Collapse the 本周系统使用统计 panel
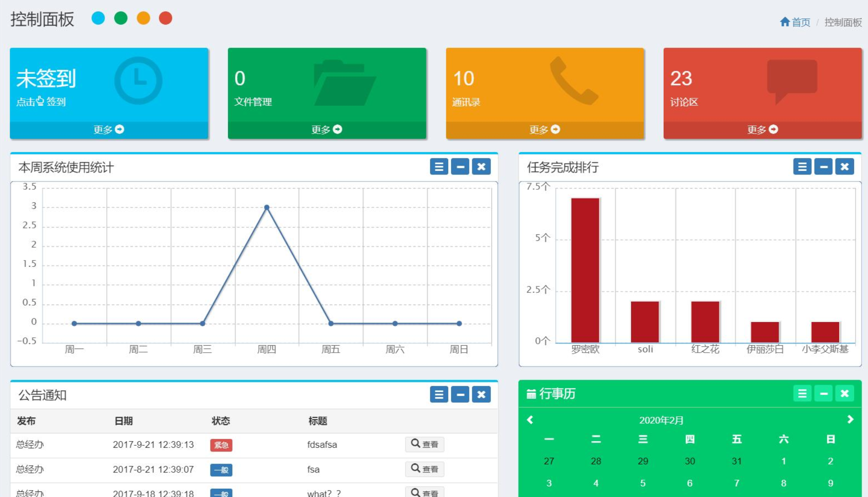This screenshot has height=497, width=868. (460, 167)
